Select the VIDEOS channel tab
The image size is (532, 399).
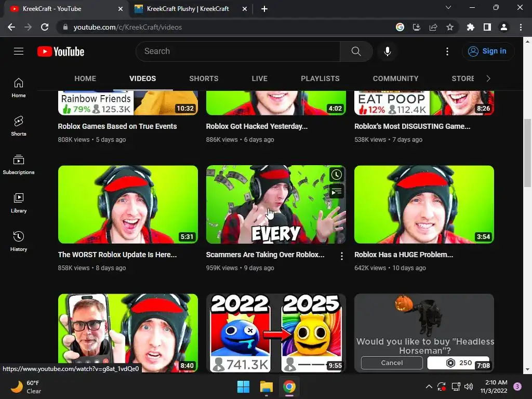(142, 78)
